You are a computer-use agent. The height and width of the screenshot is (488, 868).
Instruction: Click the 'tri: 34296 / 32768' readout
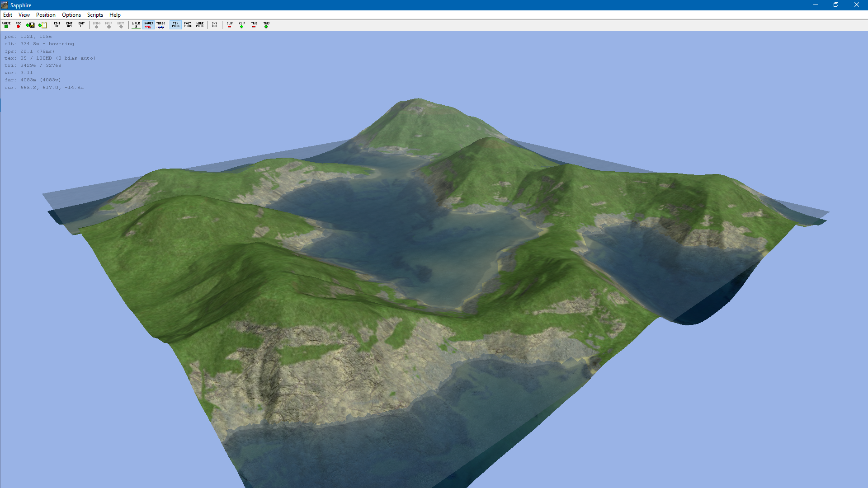click(33, 66)
